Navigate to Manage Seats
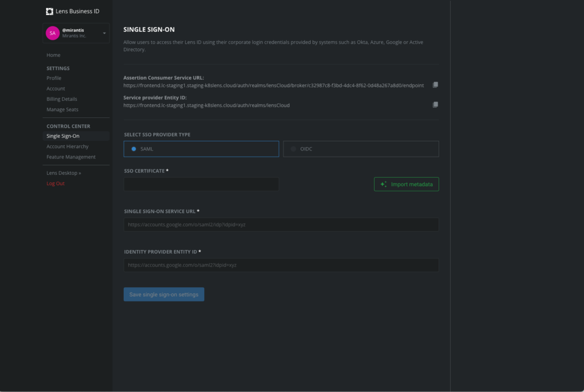Viewport: 584px width, 392px height. 63,109
